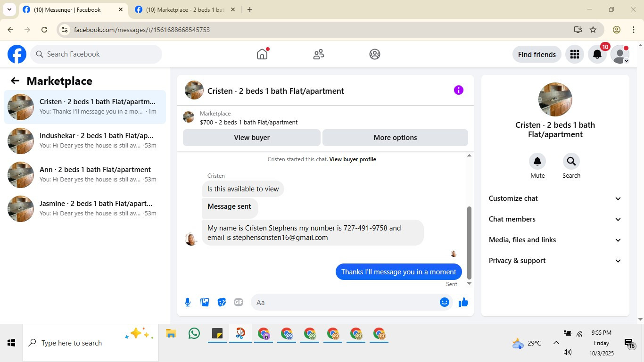The height and width of the screenshot is (362, 644).
Task: Open the Friends icon in top navigation
Action: (x=319, y=54)
